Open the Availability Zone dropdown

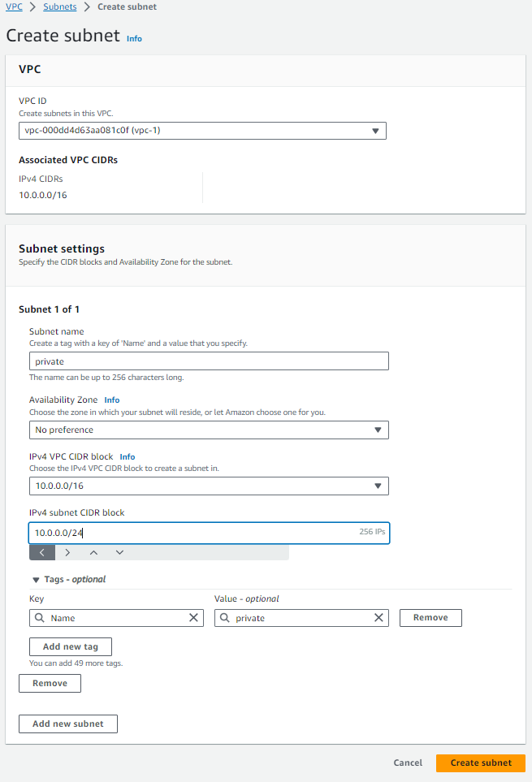pyautogui.click(x=209, y=430)
